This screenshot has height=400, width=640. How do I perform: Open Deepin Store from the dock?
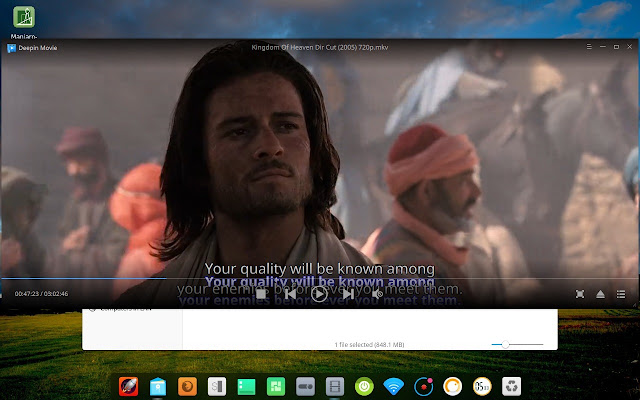[x=158, y=386]
